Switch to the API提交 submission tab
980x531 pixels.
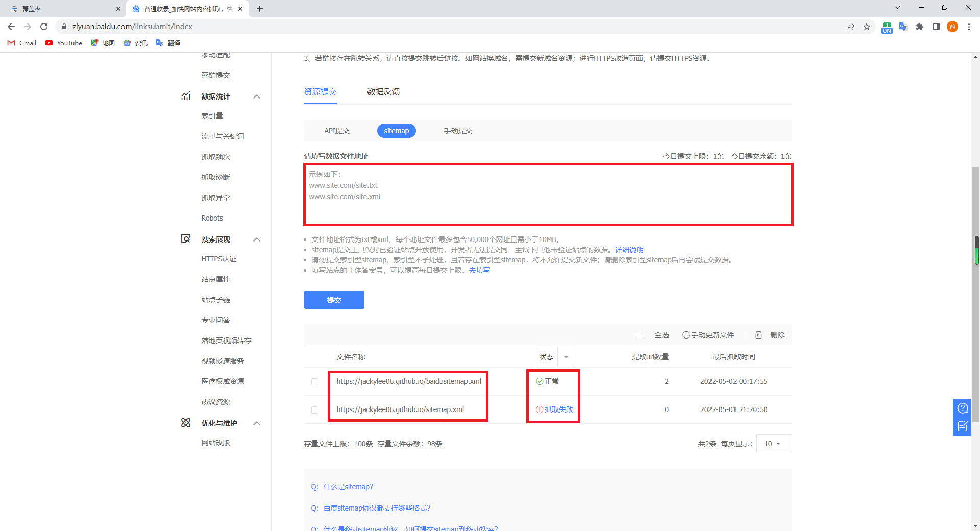tap(336, 131)
